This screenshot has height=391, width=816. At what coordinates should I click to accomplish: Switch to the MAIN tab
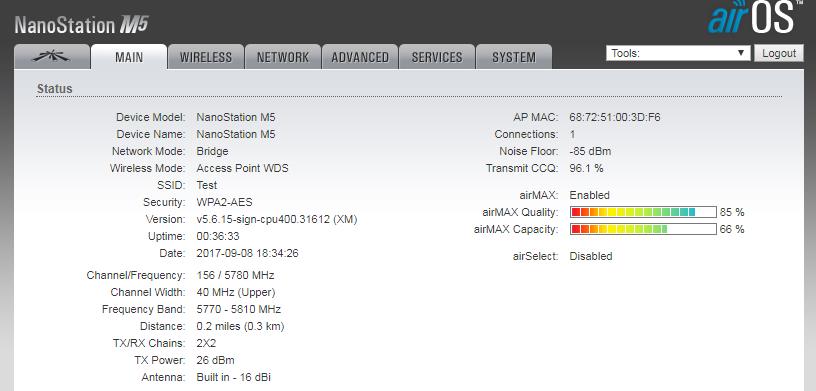tap(129, 57)
